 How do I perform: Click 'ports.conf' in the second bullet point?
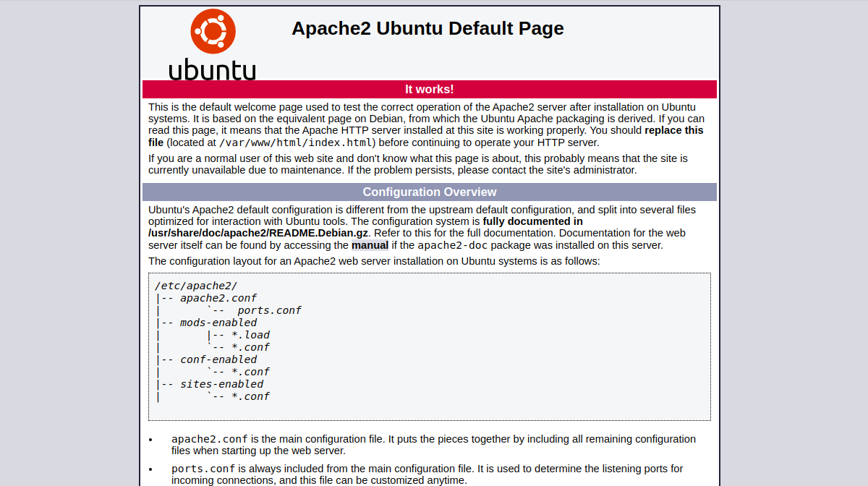point(203,469)
